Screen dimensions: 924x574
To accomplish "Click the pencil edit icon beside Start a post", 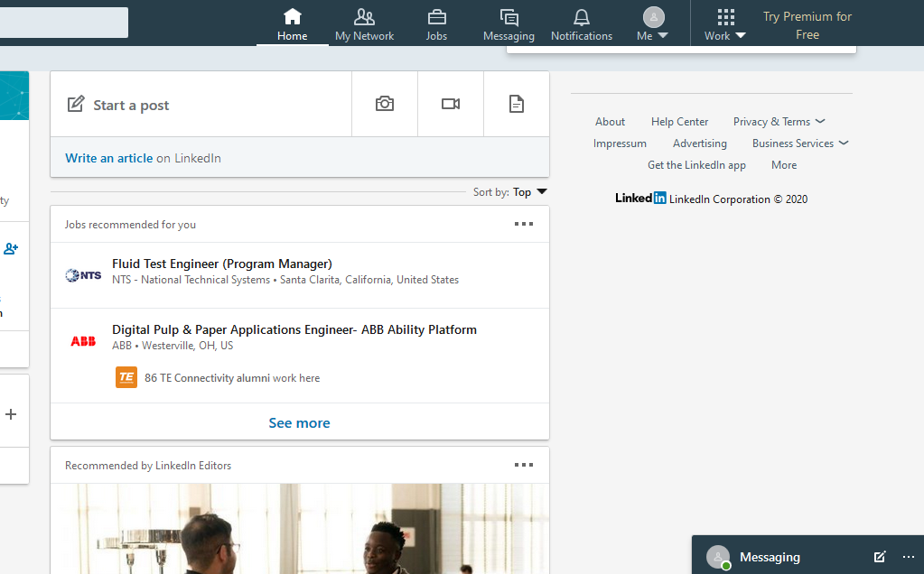I will click(76, 104).
